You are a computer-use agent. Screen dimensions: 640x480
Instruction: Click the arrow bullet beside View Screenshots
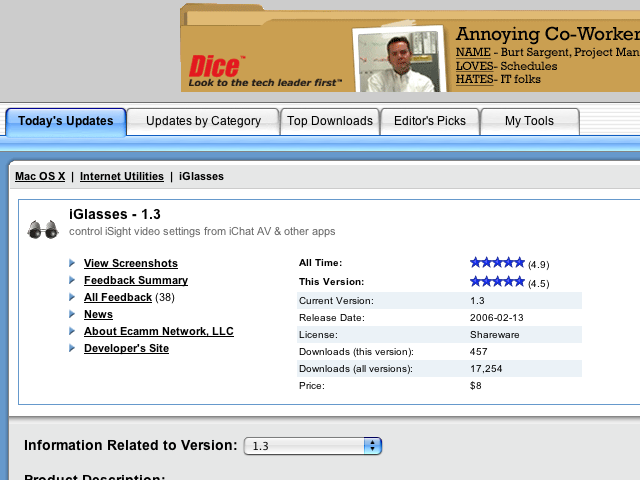click(72, 263)
